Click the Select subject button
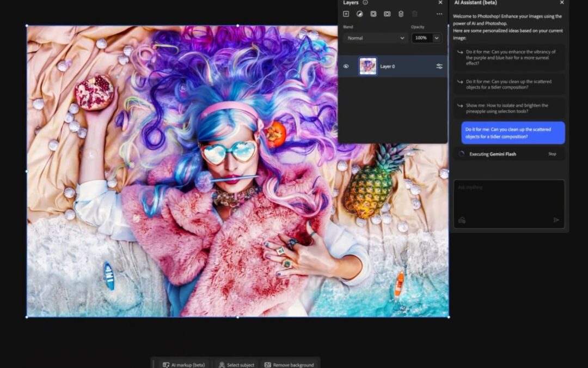This screenshot has height=368, width=588. [x=236, y=365]
